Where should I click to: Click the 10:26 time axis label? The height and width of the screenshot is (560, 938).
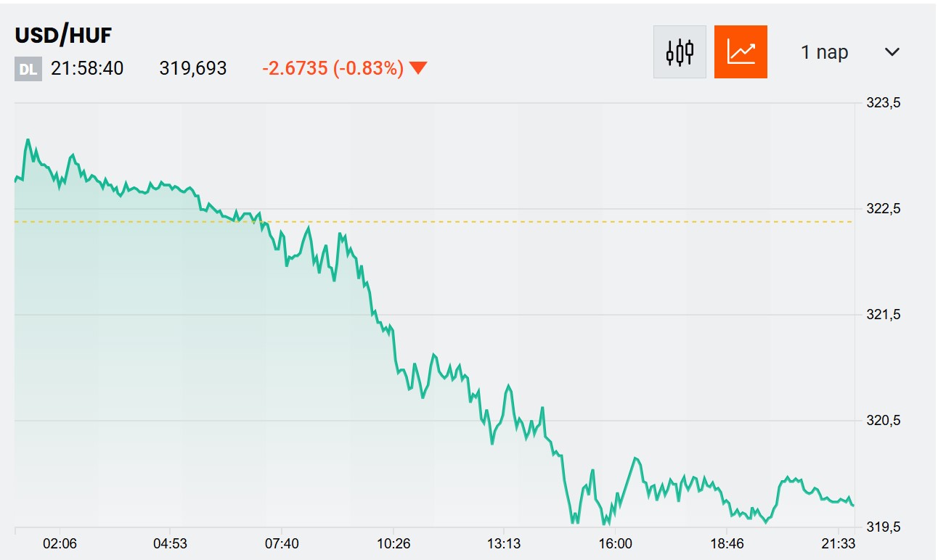point(393,544)
